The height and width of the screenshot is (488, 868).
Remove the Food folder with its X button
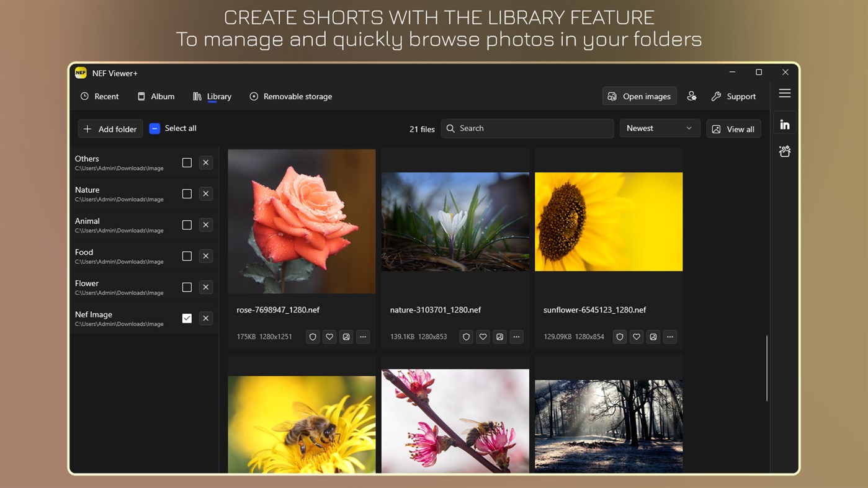click(x=205, y=255)
